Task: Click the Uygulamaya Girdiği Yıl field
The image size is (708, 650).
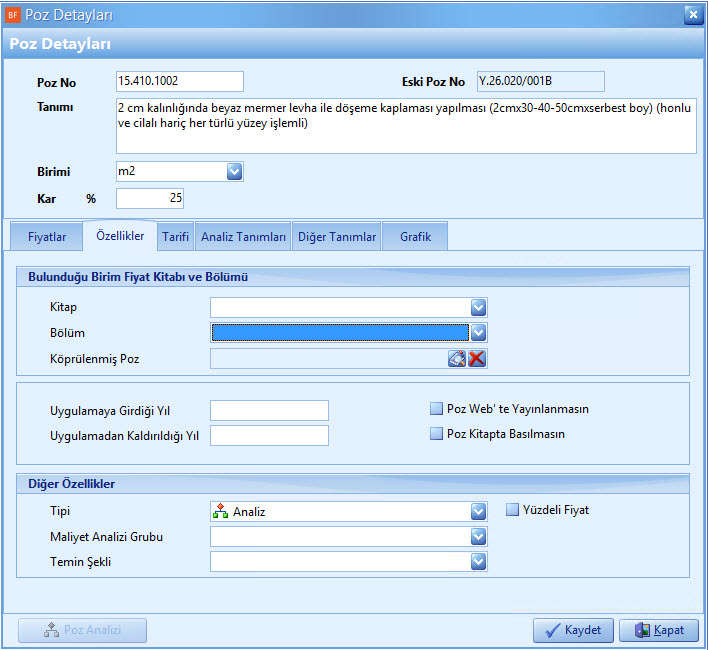Action: (x=269, y=410)
